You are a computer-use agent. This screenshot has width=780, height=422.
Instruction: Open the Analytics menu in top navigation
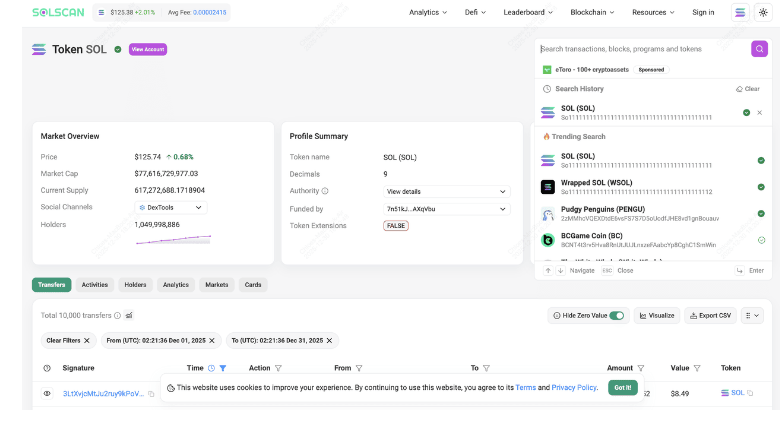pyautogui.click(x=428, y=12)
